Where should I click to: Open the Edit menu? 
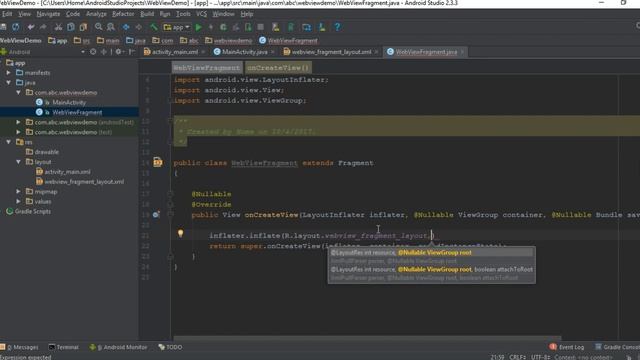[7, 14]
